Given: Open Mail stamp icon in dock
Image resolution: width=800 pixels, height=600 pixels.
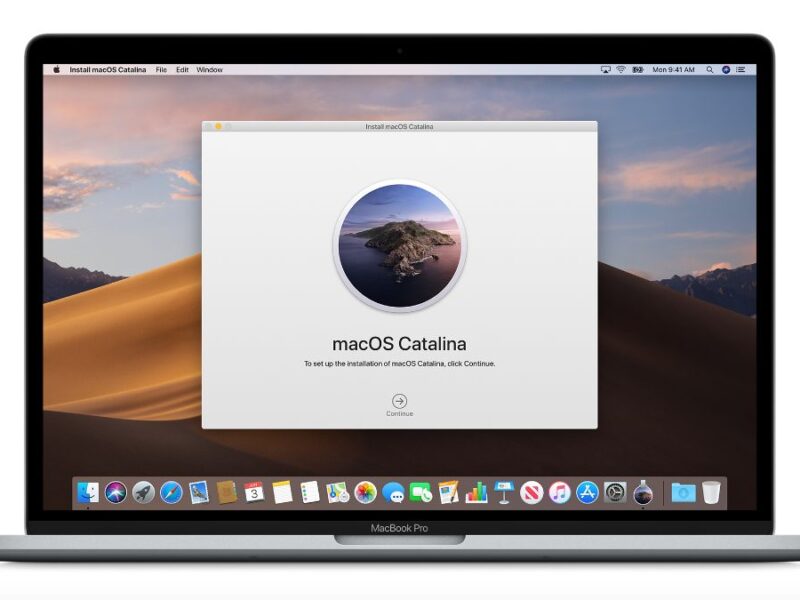Looking at the screenshot, I should coord(198,493).
